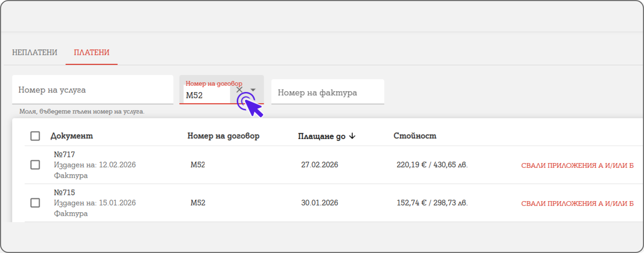Image resolution: width=644 pixels, height=253 pixels.
Task: Open document №717 title
Action: click(x=64, y=154)
